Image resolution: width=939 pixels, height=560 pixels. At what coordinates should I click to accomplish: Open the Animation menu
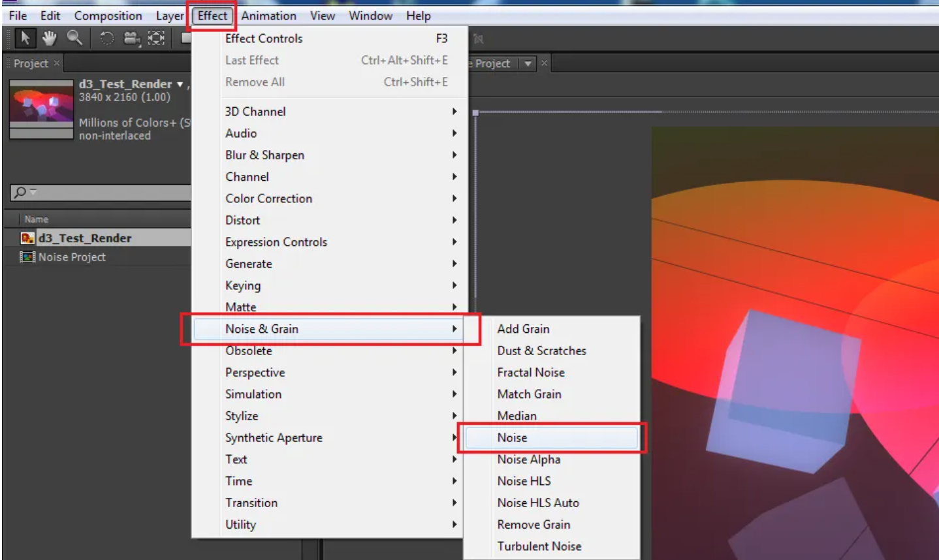coord(268,15)
